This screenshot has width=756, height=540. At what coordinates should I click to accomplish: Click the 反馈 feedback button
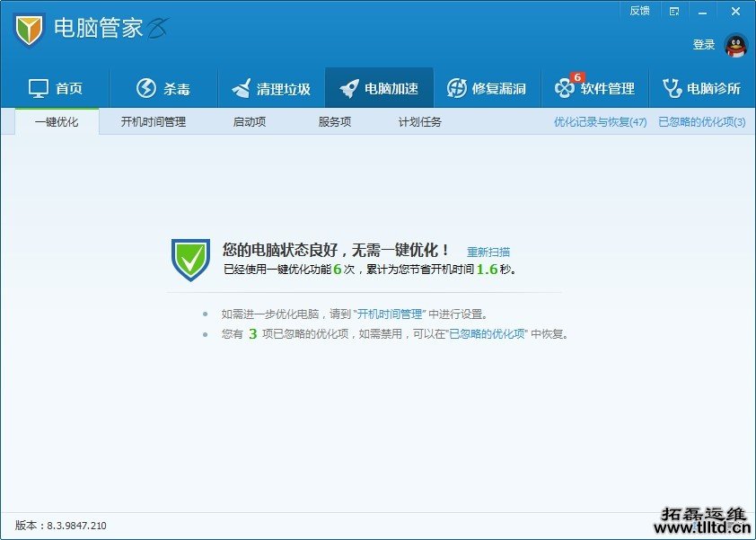pos(639,11)
